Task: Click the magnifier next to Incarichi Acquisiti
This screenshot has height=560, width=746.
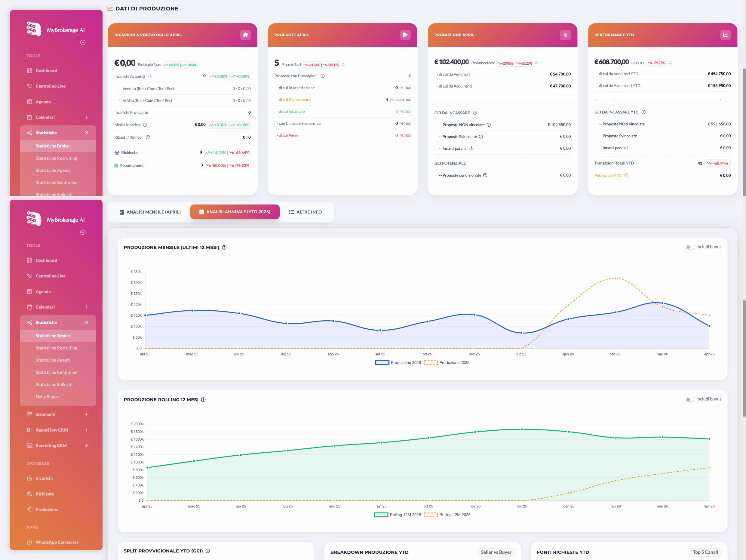Action: [x=150, y=76]
